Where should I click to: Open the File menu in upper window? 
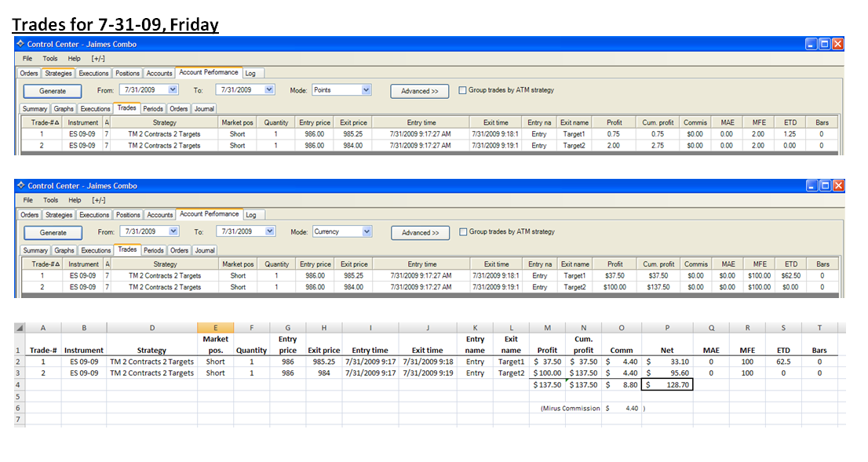[27, 58]
